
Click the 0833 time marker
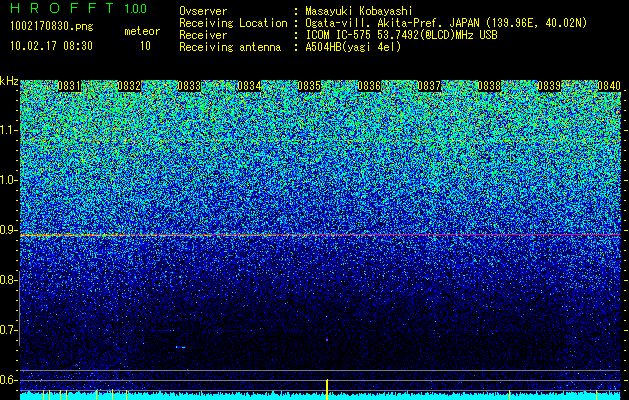[x=189, y=86]
